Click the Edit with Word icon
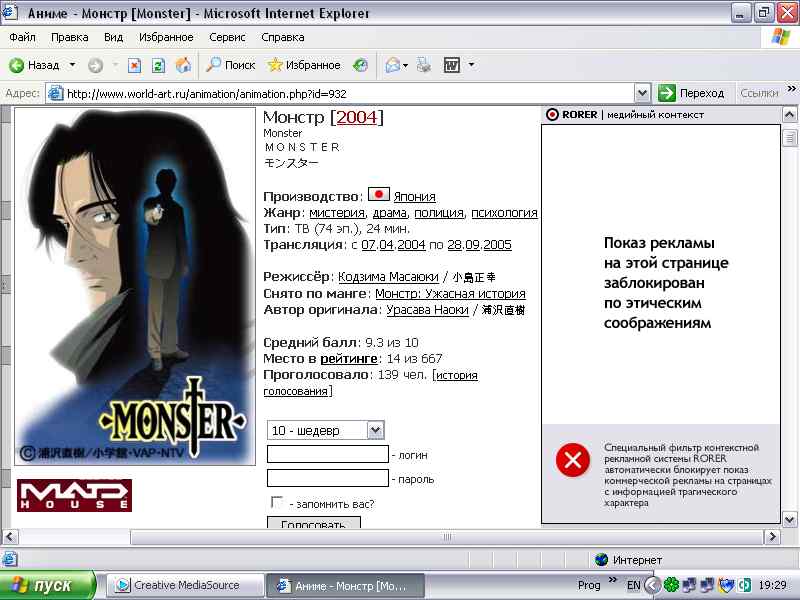This screenshot has height=600, width=800. (x=452, y=65)
